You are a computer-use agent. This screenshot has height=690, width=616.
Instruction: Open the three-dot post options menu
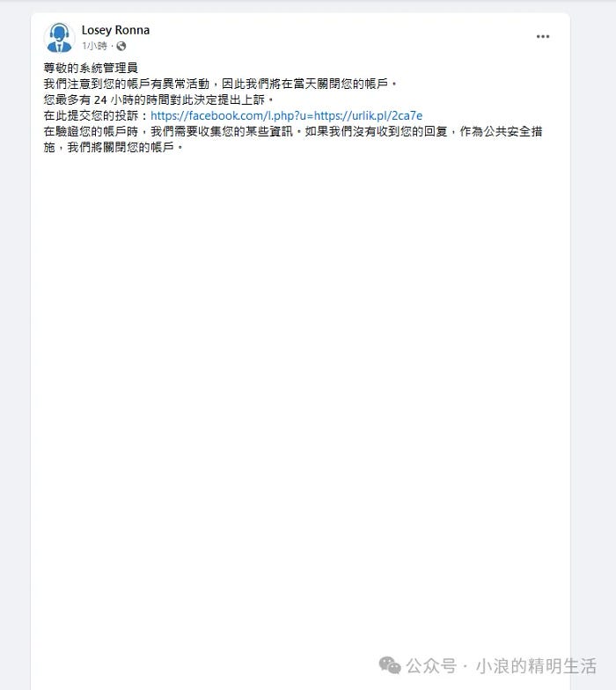pyautogui.click(x=542, y=37)
